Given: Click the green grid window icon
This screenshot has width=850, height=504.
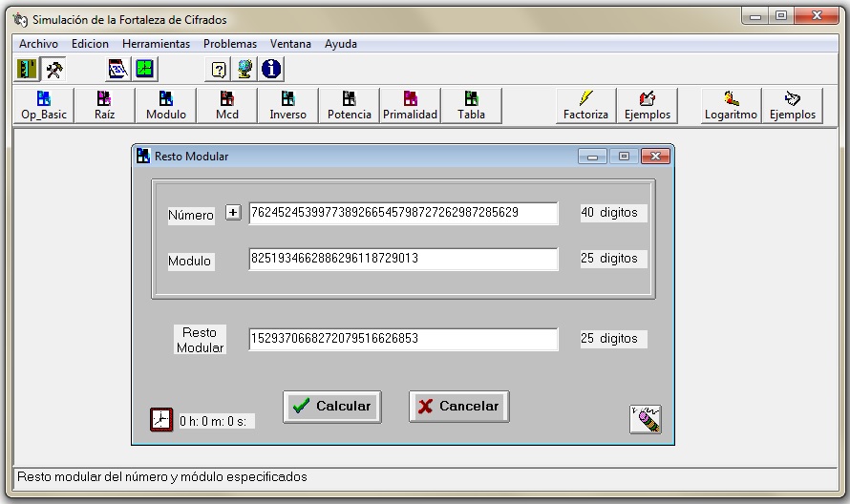Looking at the screenshot, I should tap(144, 69).
